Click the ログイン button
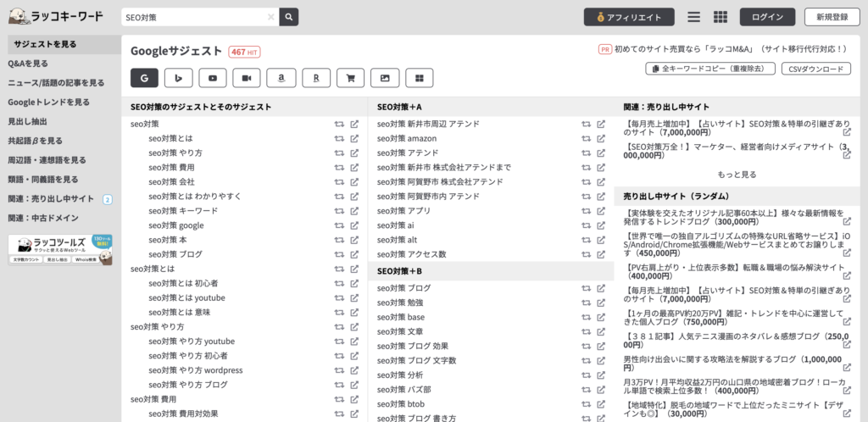This screenshot has height=422, width=868. [x=767, y=17]
